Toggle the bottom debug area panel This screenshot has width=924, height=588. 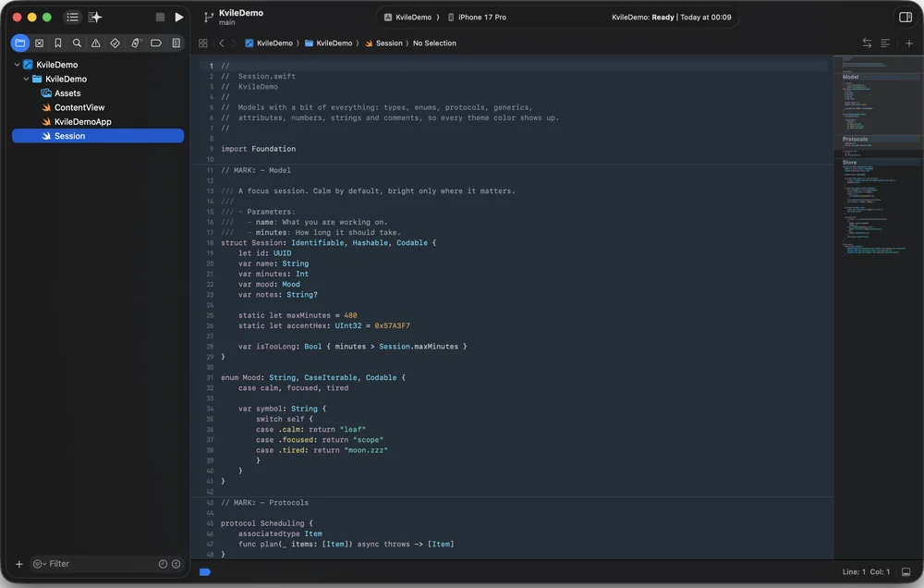point(906,572)
